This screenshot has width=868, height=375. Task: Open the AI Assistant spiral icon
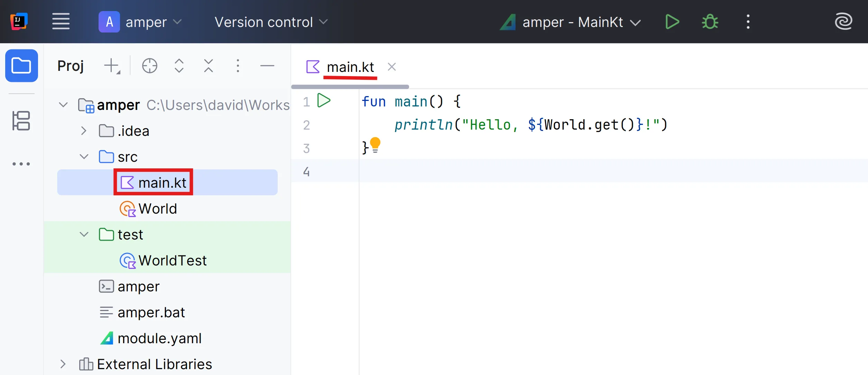tap(843, 22)
